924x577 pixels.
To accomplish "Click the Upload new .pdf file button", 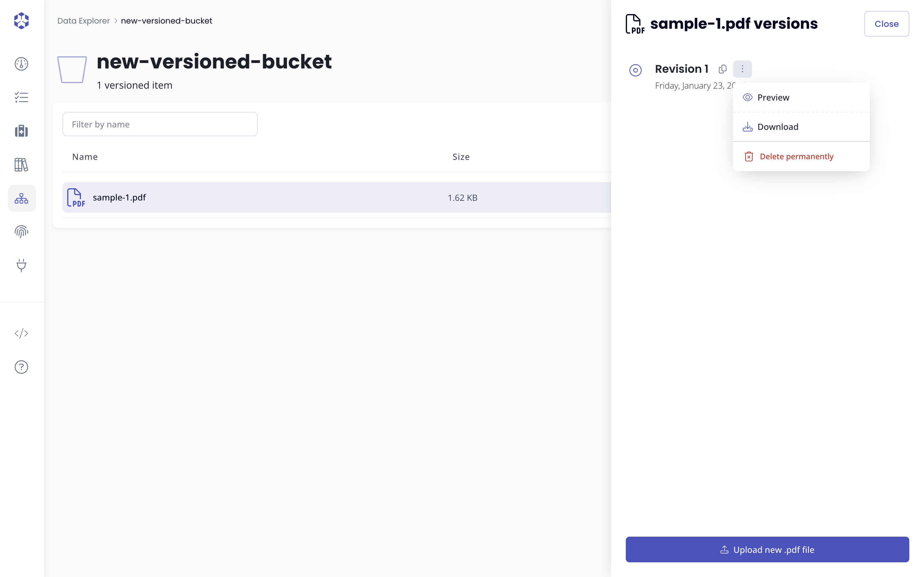I will (767, 549).
